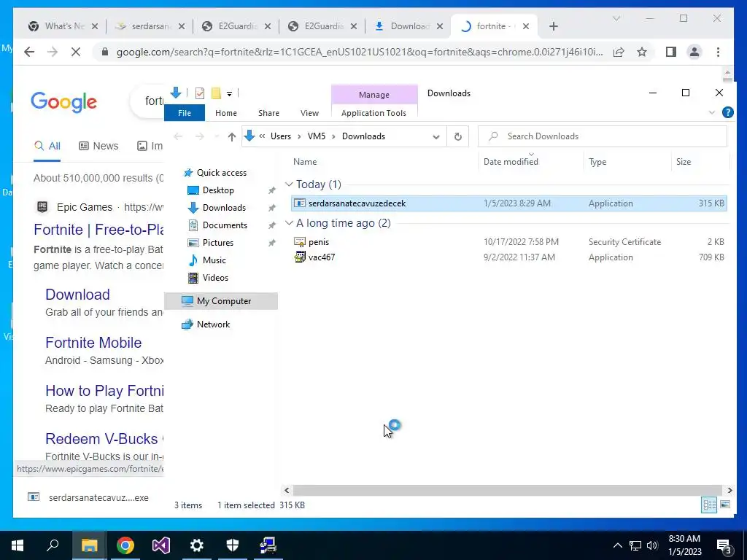Open Explorer help question mark icon

pos(727,112)
